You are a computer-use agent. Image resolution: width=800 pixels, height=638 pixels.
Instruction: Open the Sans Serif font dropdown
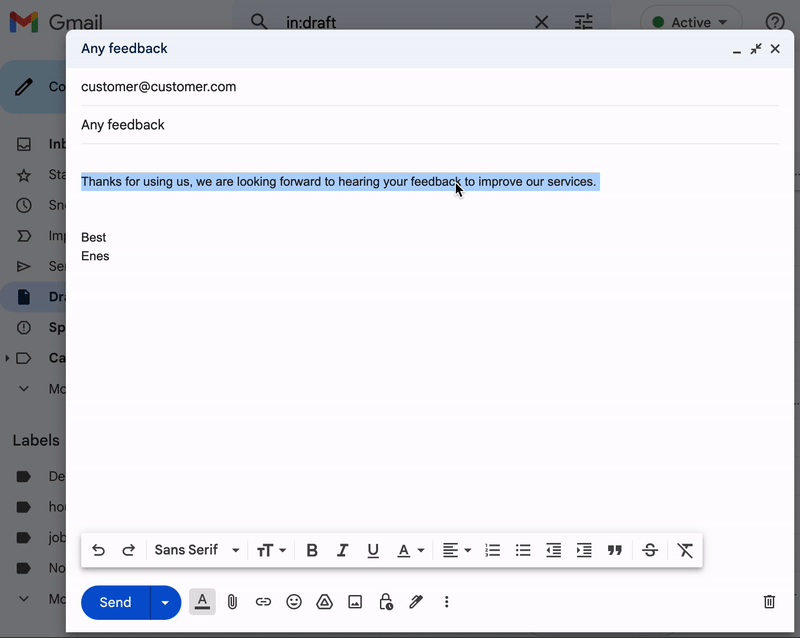[x=197, y=550]
